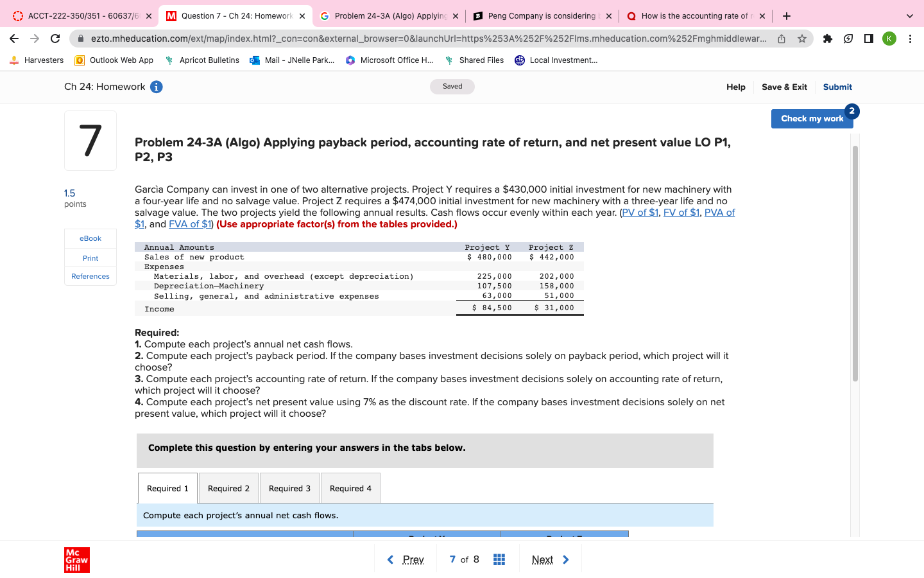The width and height of the screenshot is (924, 578).
Task: Click Next to go to question 8
Action: tap(551, 559)
